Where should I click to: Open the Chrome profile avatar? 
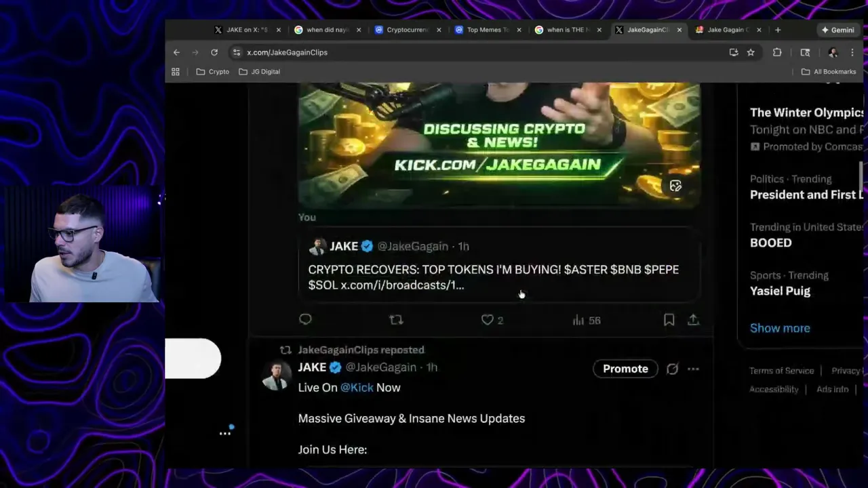(833, 52)
